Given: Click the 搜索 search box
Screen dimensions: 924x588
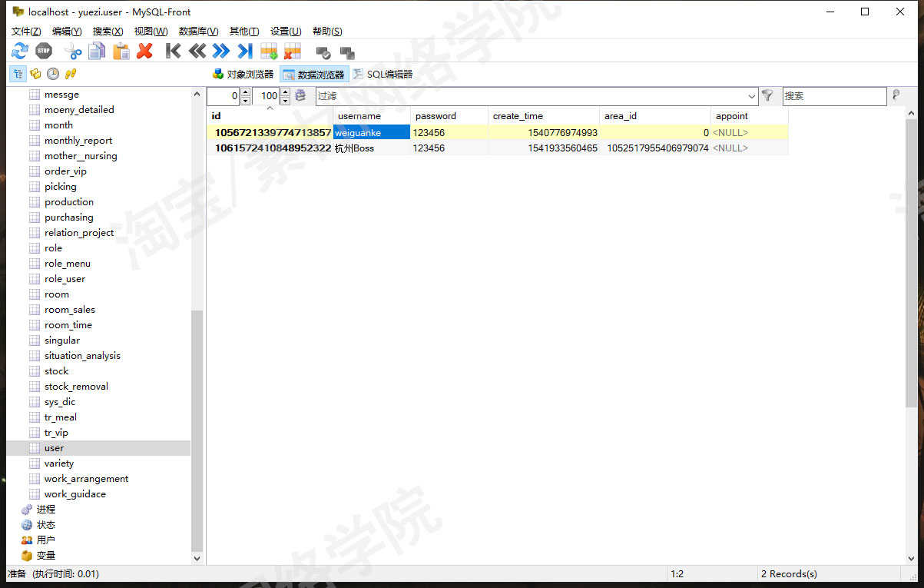Looking at the screenshot, I should (834, 96).
